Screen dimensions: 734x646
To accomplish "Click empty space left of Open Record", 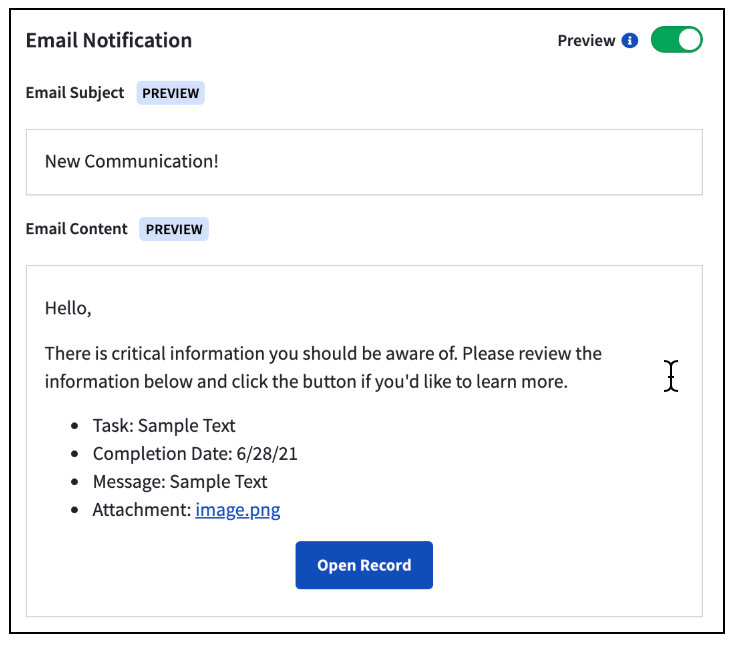I will 161,565.
